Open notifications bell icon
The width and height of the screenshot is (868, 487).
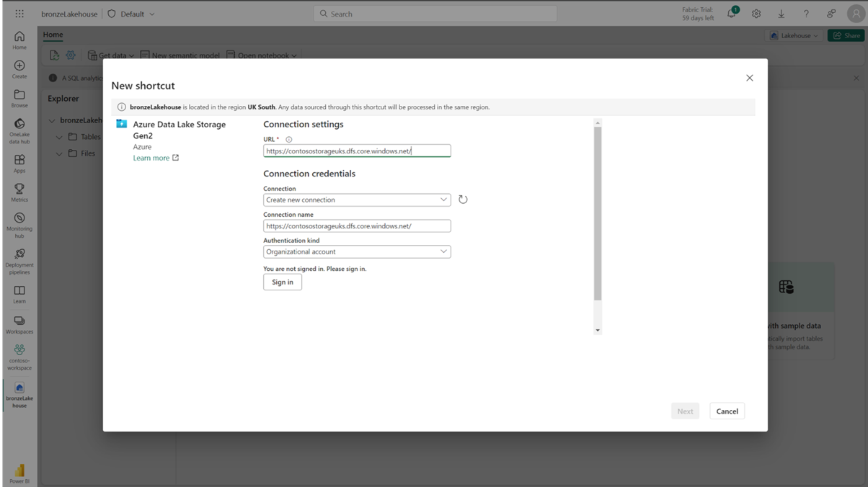[732, 14]
